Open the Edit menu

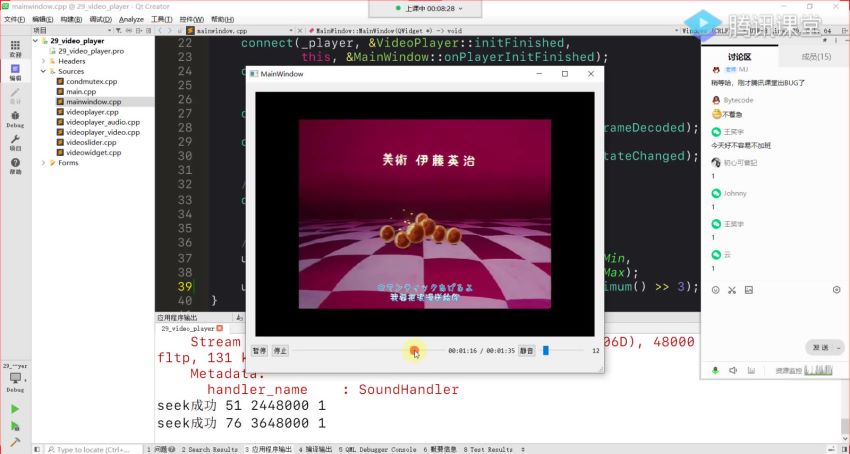tap(42, 19)
